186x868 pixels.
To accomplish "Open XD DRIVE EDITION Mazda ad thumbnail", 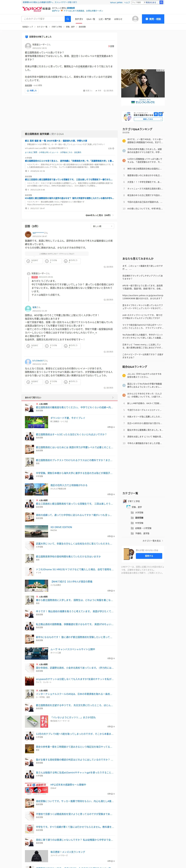I will click(37, 531).
